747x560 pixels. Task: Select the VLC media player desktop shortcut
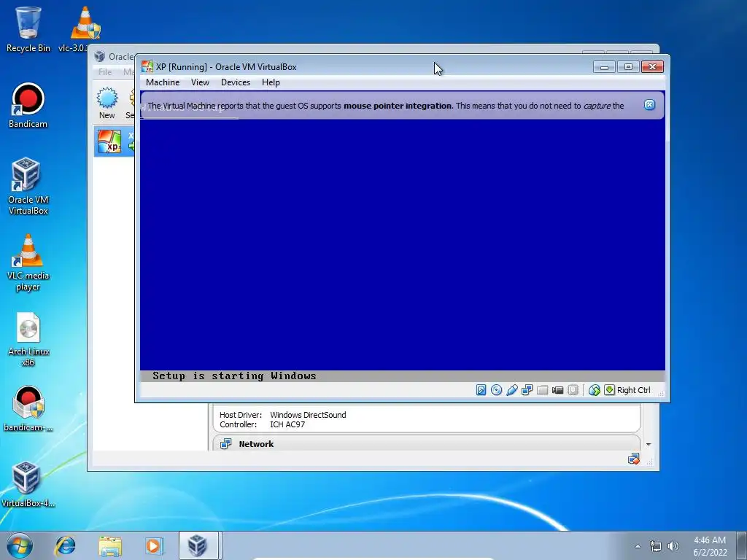tap(28, 262)
